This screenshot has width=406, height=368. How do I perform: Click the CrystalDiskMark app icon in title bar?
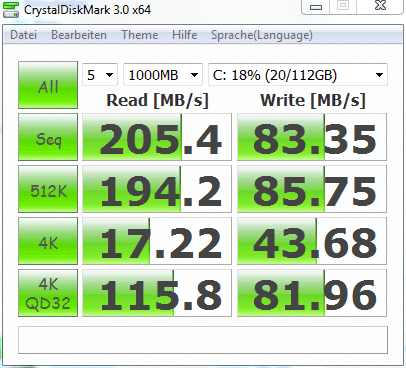11,9
